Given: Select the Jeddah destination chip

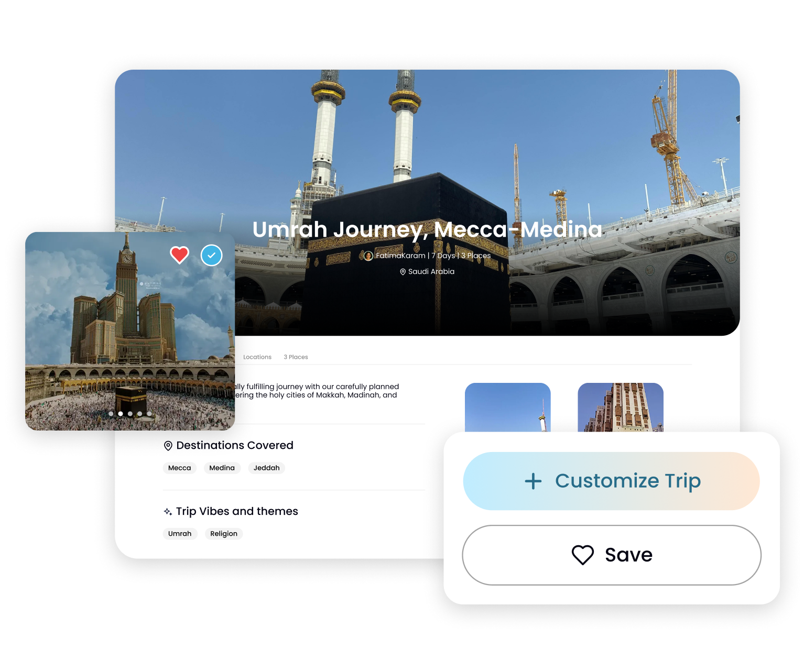Looking at the screenshot, I should tap(266, 468).
